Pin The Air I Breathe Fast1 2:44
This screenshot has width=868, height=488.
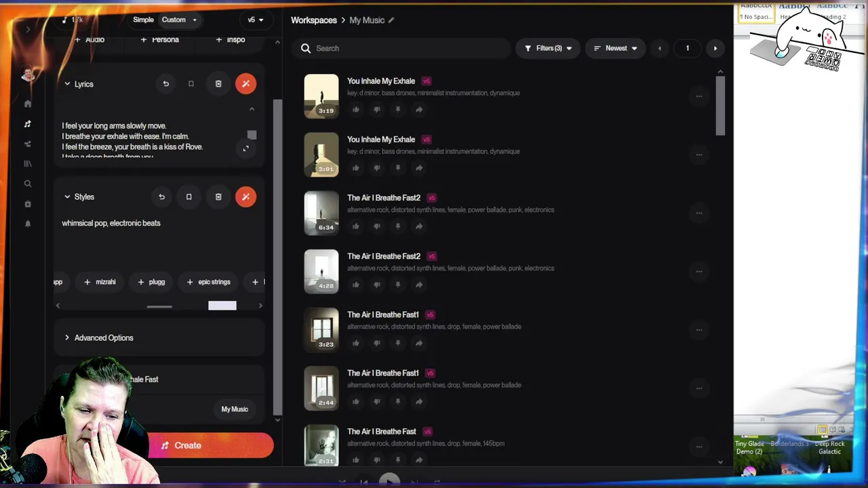398,401
